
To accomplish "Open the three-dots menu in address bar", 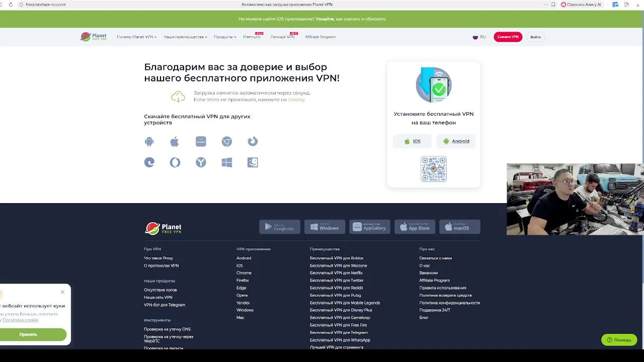I will pyautogui.click(x=546, y=5).
